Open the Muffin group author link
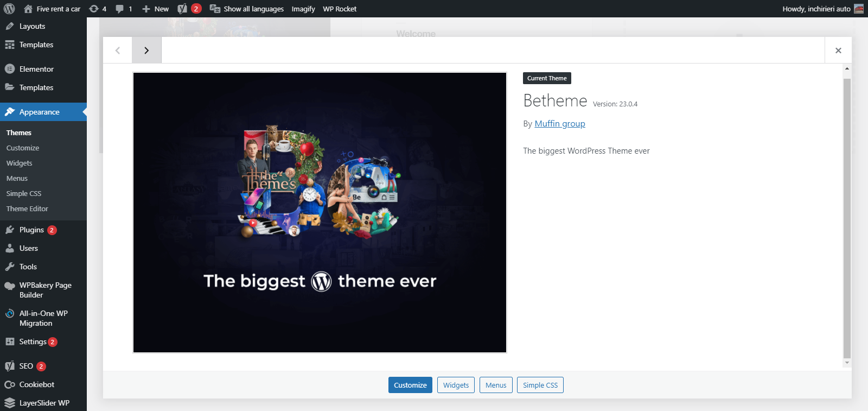The height and width of the screenshot is (411, 868). point(560,124)
